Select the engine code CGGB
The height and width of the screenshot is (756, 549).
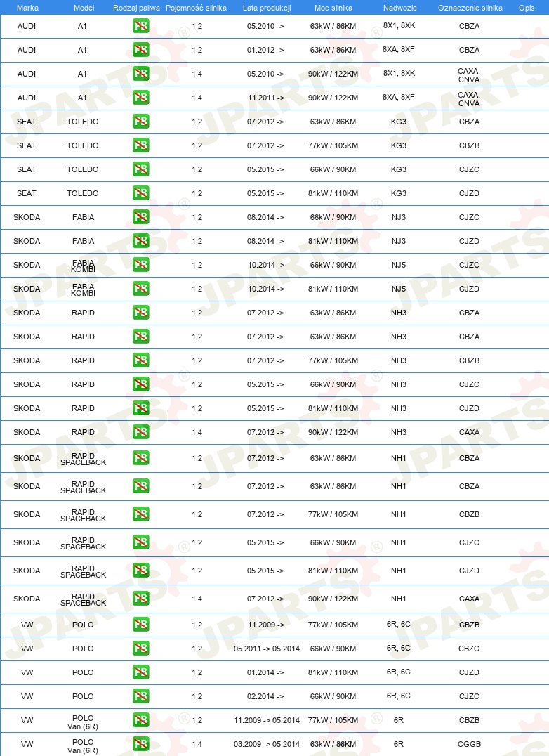pos(469,744)
